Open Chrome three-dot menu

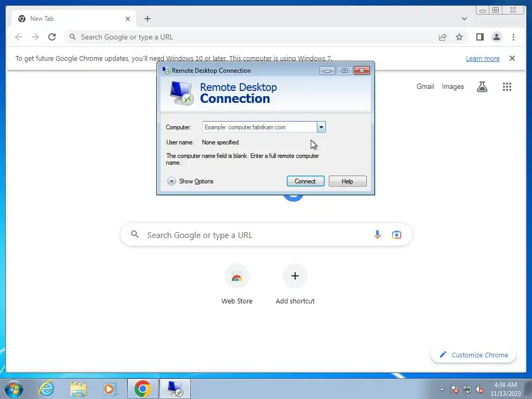[x=513, y=37]
